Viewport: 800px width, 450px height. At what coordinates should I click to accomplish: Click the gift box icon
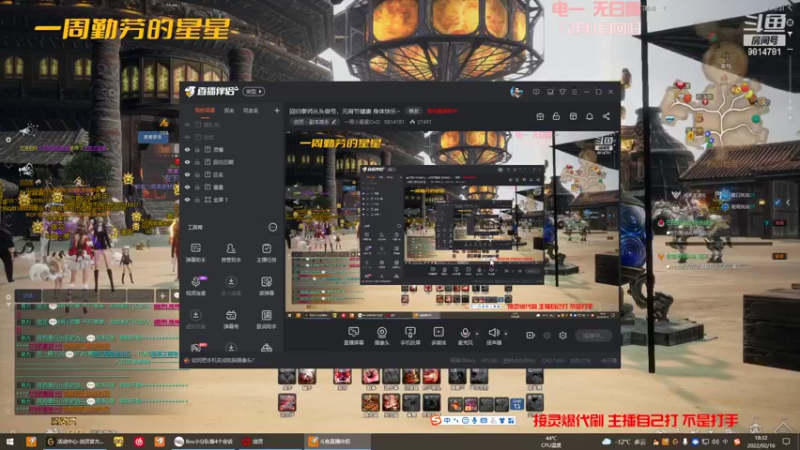click(540, 116)
